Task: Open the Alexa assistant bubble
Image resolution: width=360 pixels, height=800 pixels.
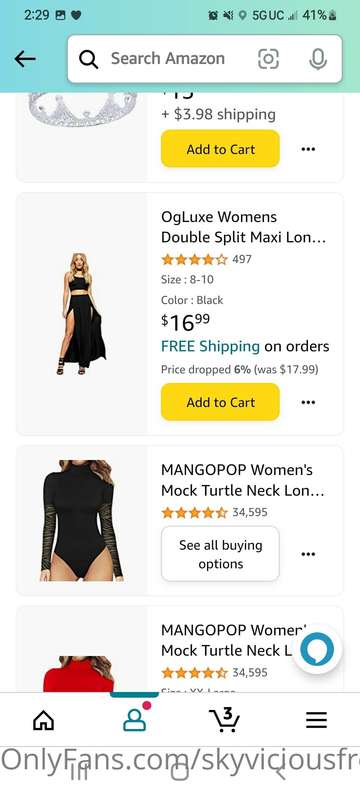Action: [317, 649]
